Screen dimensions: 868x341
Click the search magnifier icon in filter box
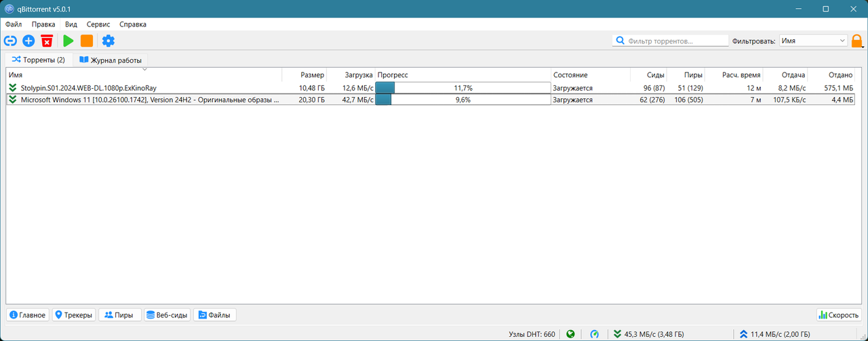(x=620, y=41)
